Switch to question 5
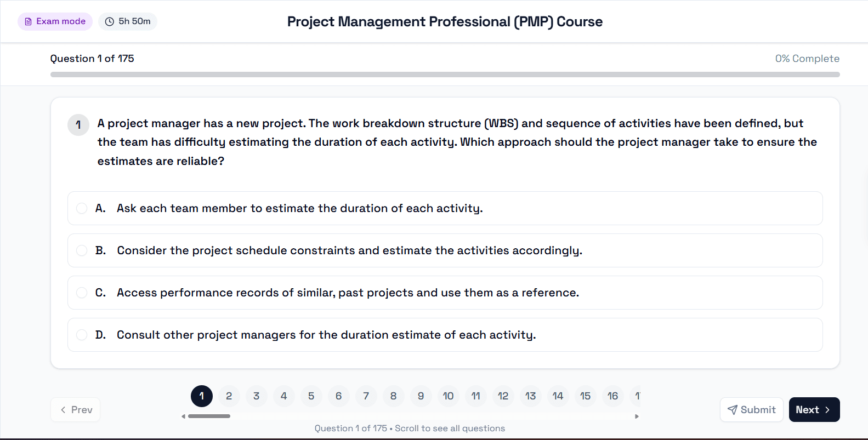The image size is (868, 440). tap(311, 396)
